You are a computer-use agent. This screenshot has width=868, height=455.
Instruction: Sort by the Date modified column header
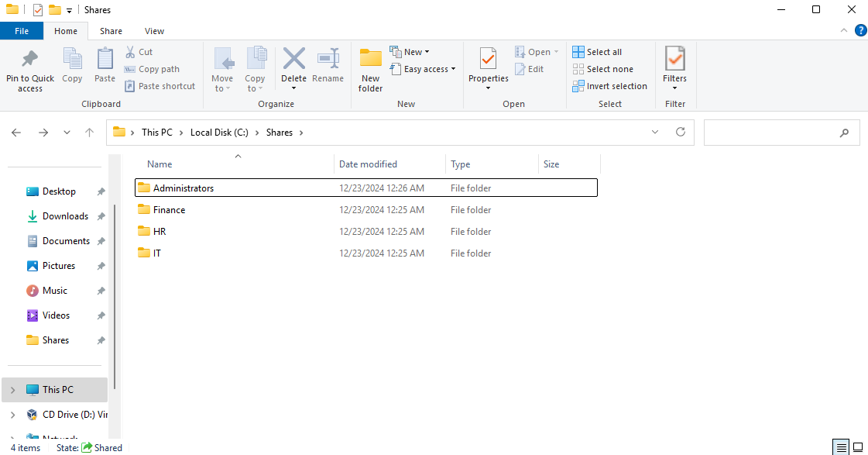click(369, 164)
